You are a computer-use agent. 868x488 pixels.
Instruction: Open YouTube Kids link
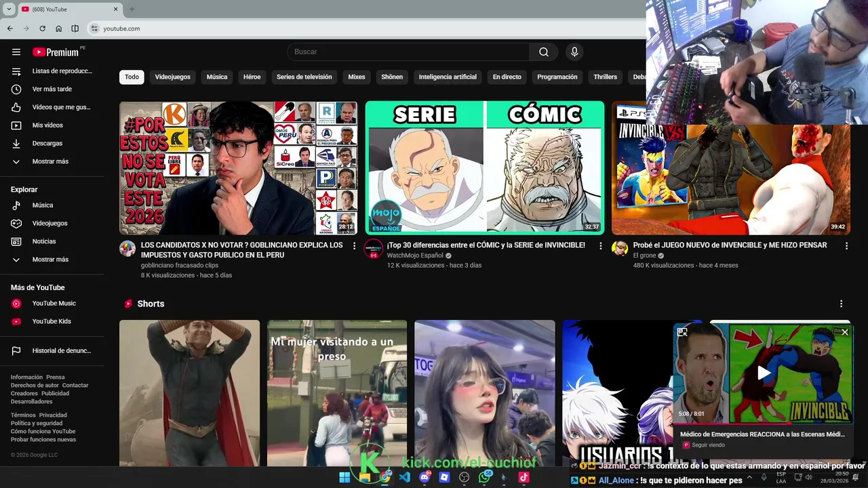click(52, 321)
